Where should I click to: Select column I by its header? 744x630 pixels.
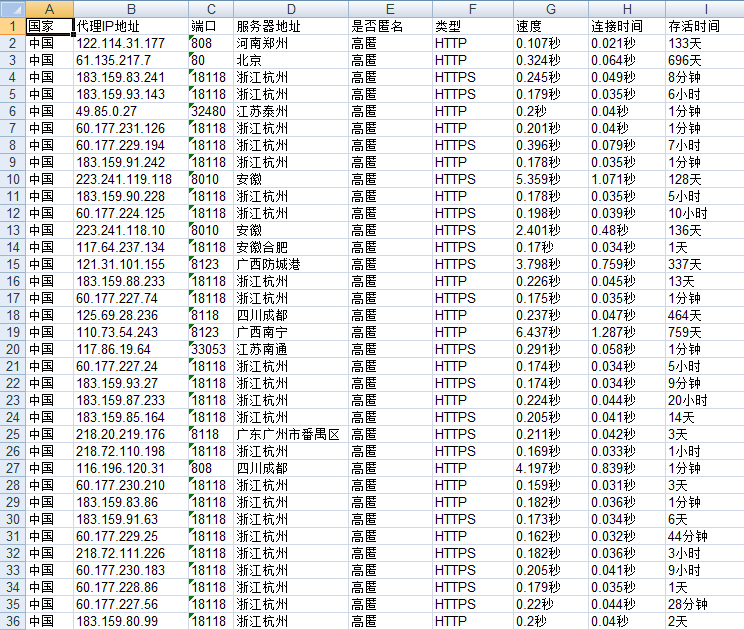click(x=704, y=8)
